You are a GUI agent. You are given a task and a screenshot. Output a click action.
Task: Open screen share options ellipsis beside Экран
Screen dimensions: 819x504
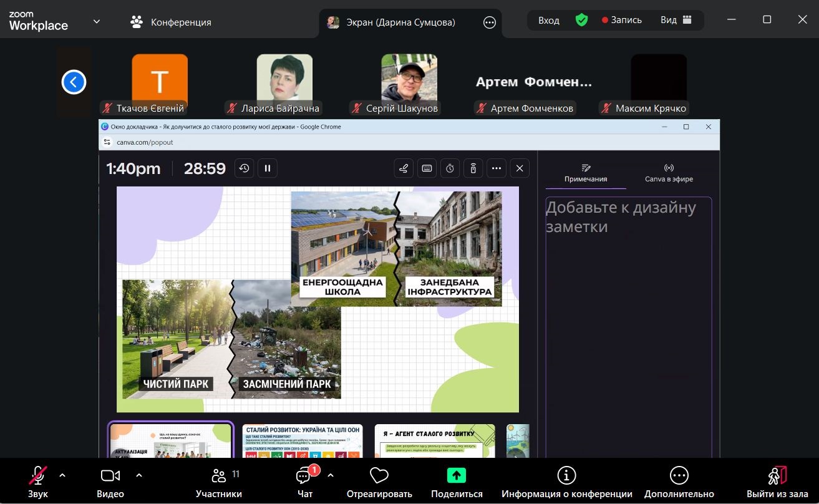490,22
